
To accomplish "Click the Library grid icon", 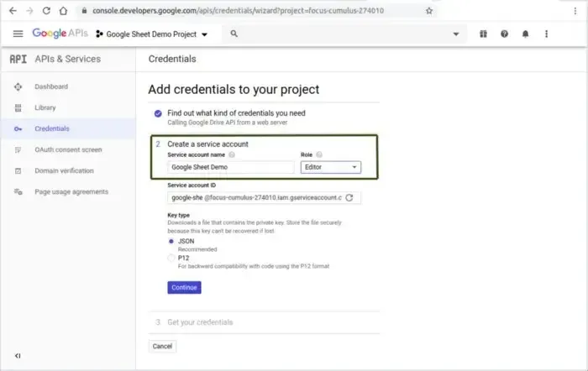I will pyautogui.click(x=18, y=108).
